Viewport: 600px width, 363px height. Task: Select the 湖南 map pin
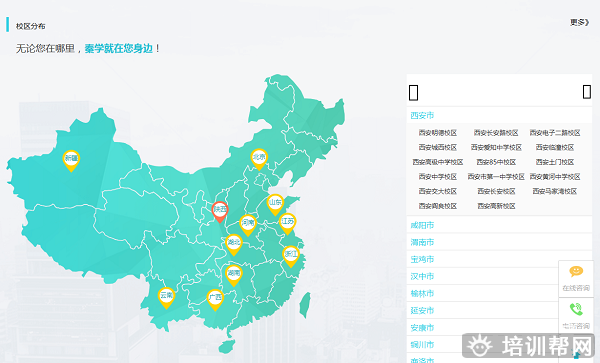tap(234, 275)
